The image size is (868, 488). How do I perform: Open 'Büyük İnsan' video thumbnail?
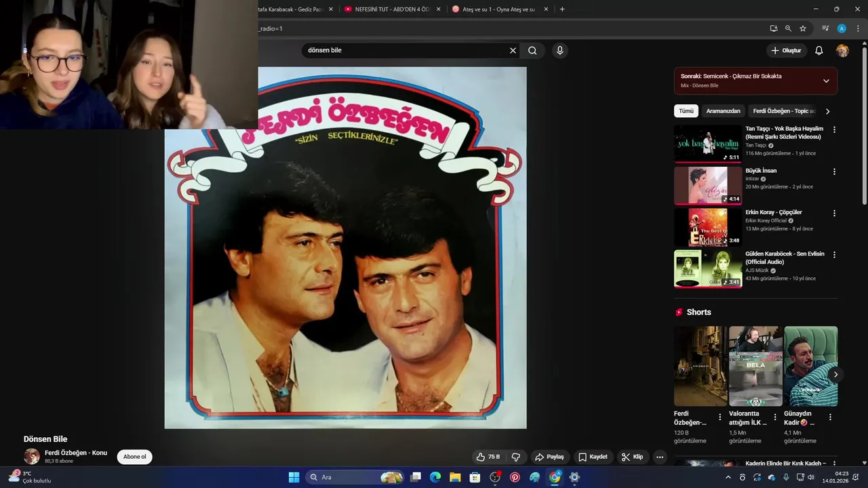708,186
